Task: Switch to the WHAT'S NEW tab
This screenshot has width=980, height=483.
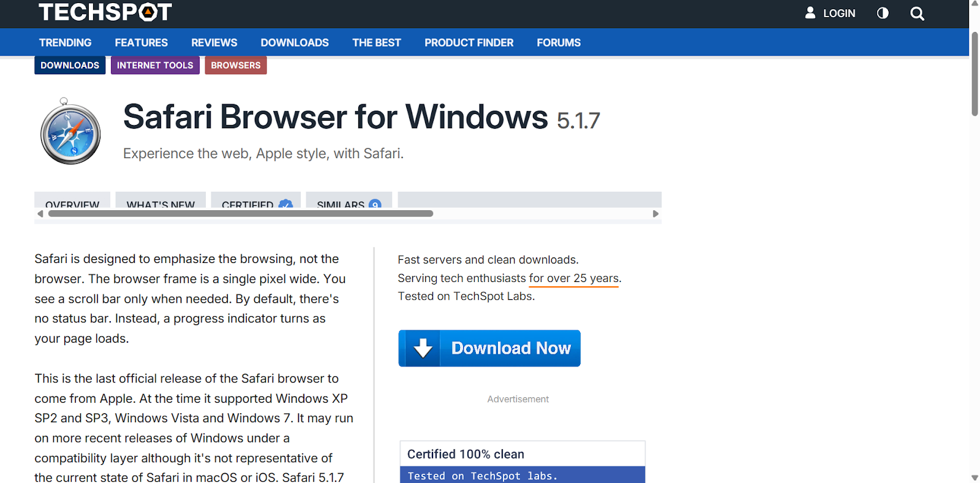Action: (160, 200)
